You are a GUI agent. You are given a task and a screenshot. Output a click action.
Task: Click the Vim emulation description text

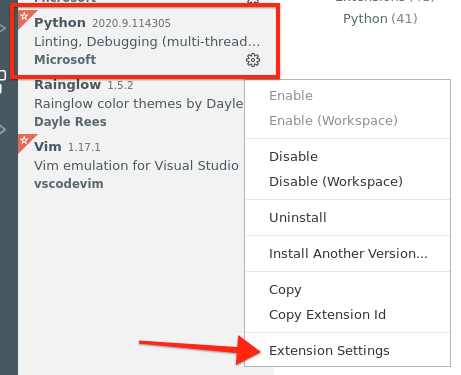pyautogui.click(x=136, y=166)
